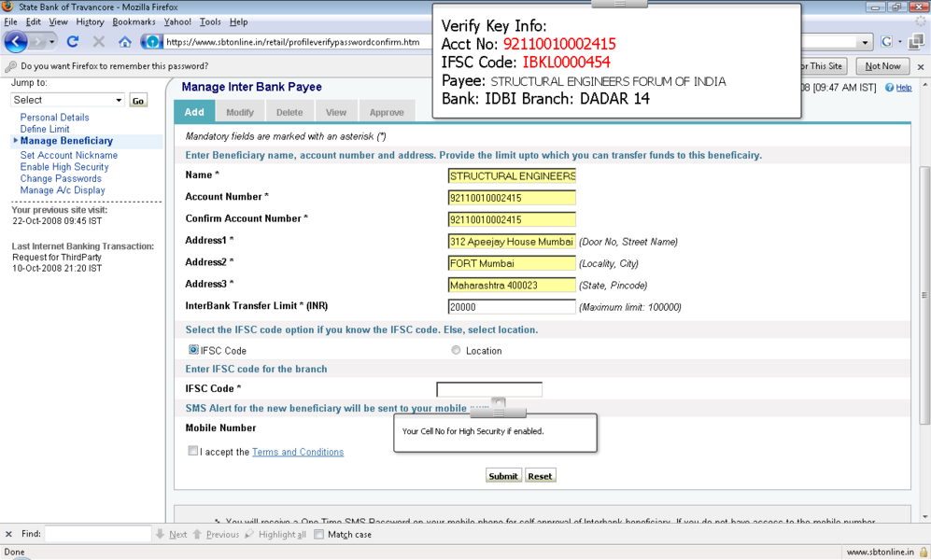Select the Location radio button
This screenshot has height=560, width=931.
(456, 351)
